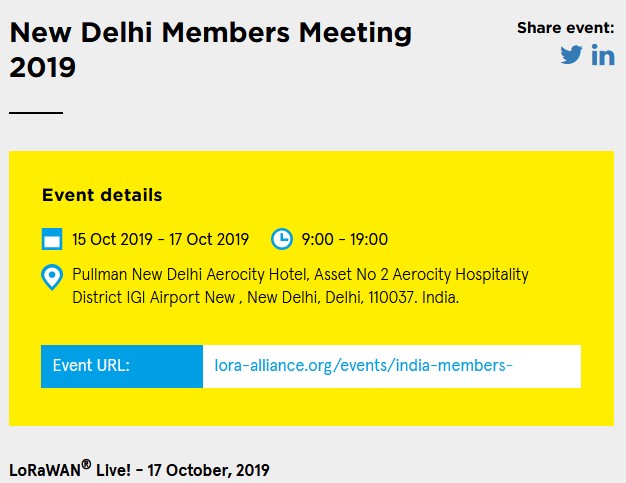626x483 pixels.
Task: Click the "LoRaWAN Live! - 17 October, 2019" text
Action: click(x=139, y=470)
